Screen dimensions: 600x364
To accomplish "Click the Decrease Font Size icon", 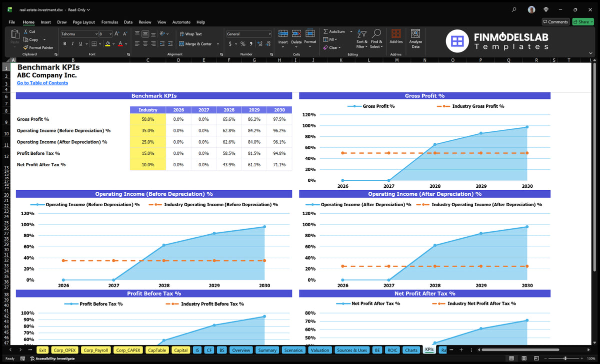I will coord(125,34).
